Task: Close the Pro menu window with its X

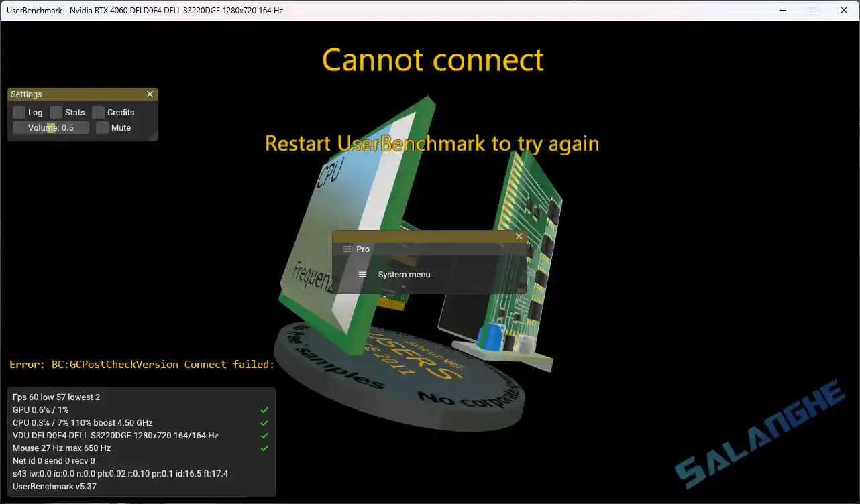Action: 519,236
